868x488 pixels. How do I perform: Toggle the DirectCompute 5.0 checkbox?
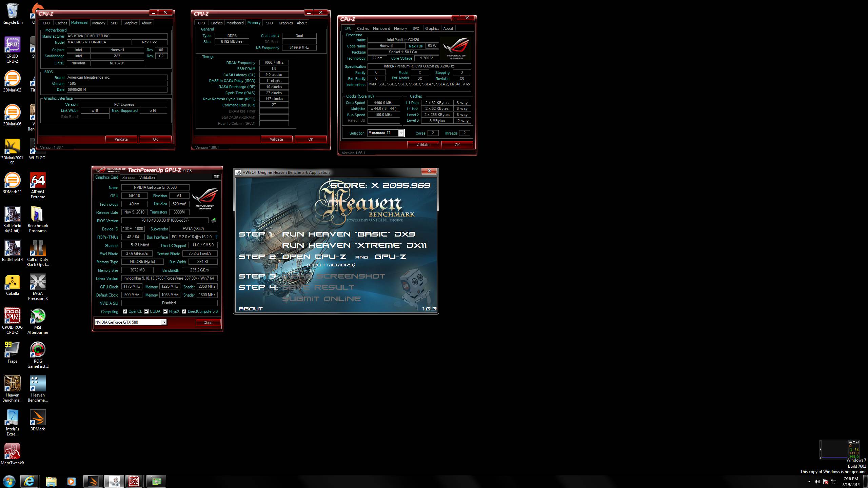[184, 311]
